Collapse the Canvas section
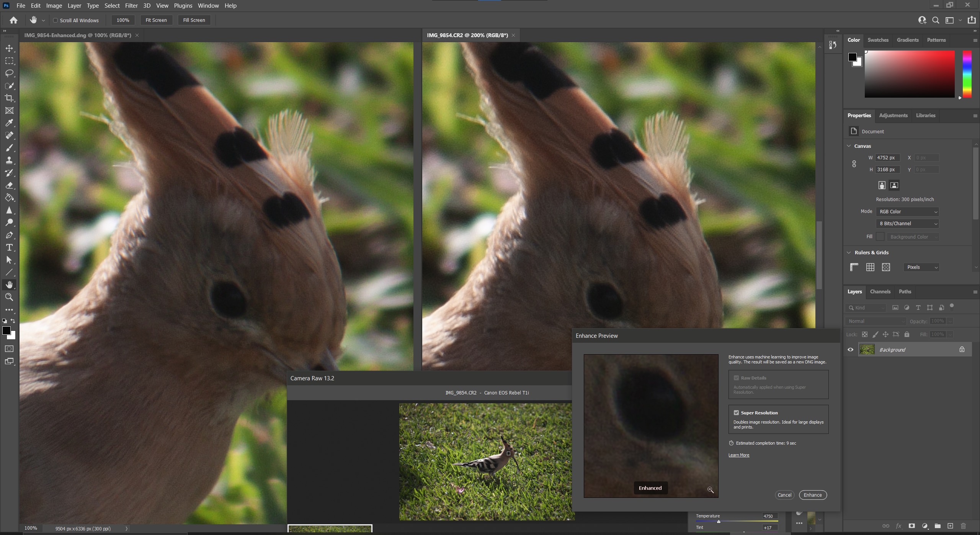Viewport: 980px width, 535px height. 849,146
